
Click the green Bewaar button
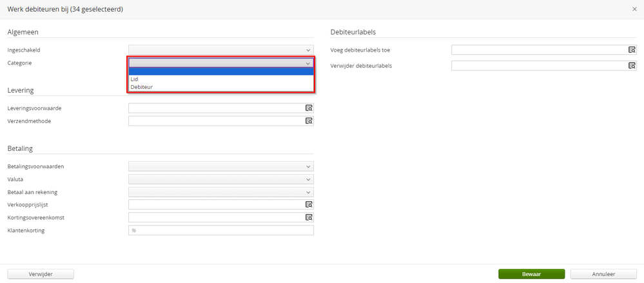pyautogui.click(x=531, y=274)
